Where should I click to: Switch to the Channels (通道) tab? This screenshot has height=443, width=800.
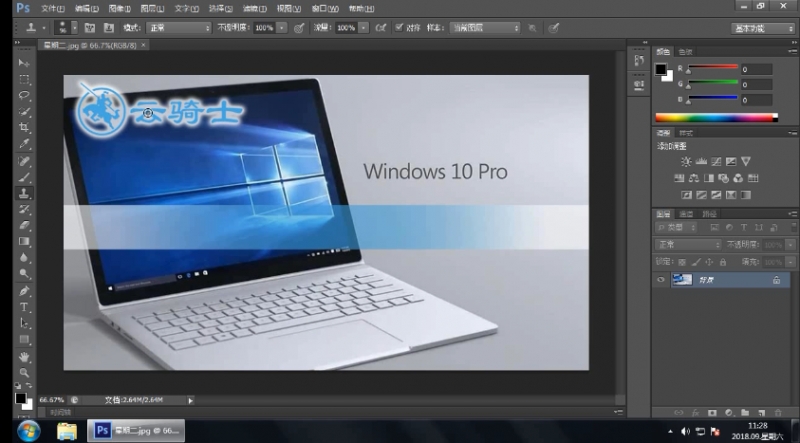point(686,214)
